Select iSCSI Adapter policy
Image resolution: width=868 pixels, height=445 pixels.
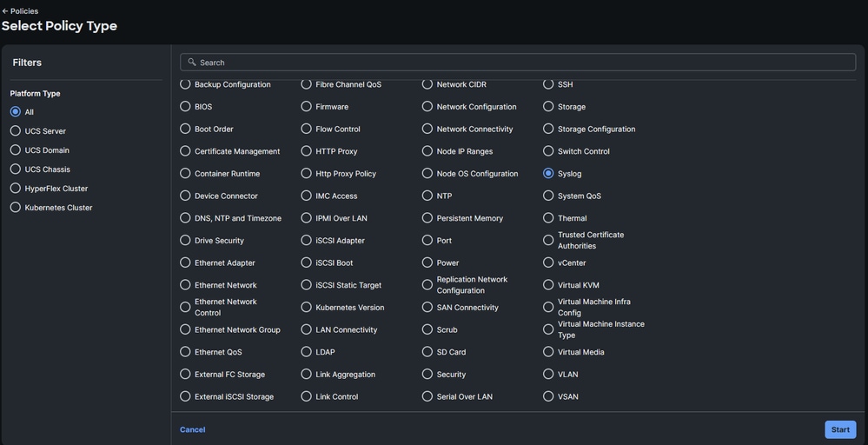[x=306, y=240]
